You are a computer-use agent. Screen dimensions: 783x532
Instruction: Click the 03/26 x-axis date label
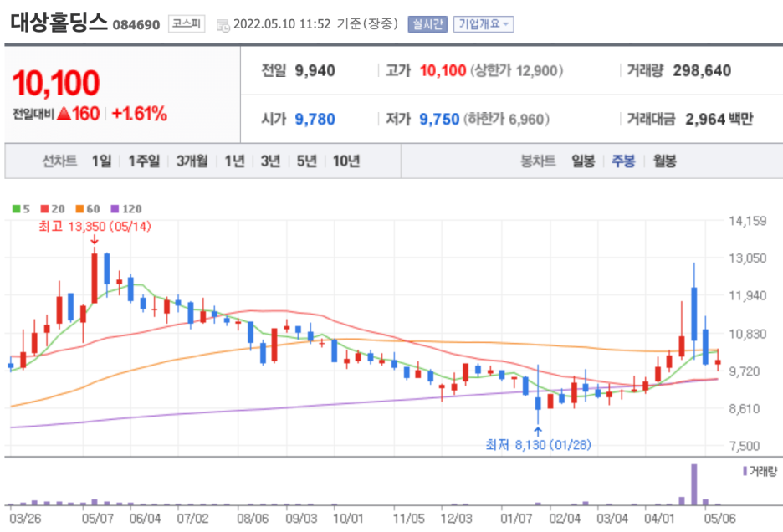[x=25, y=519]
